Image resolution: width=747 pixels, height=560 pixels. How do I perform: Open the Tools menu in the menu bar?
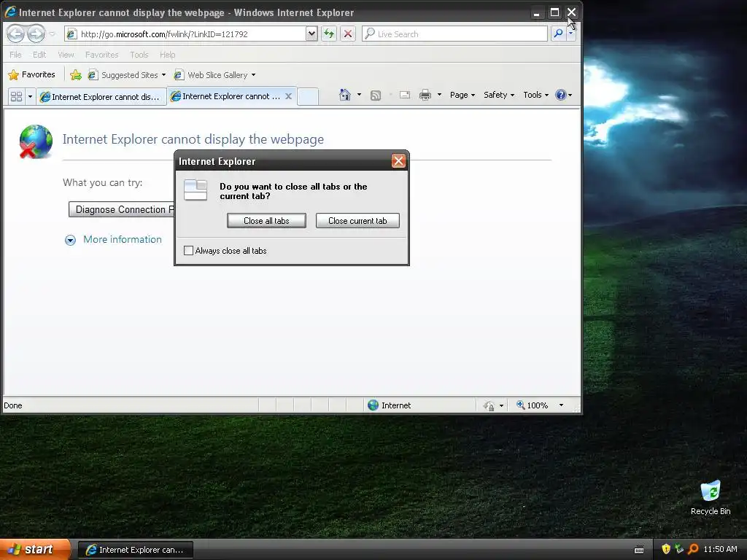pos(139,55)
